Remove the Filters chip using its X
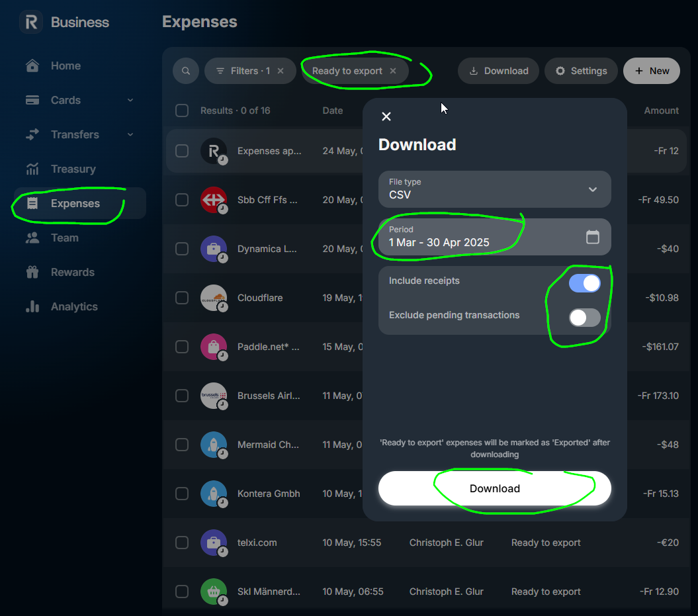 click(x=281, y=71)
